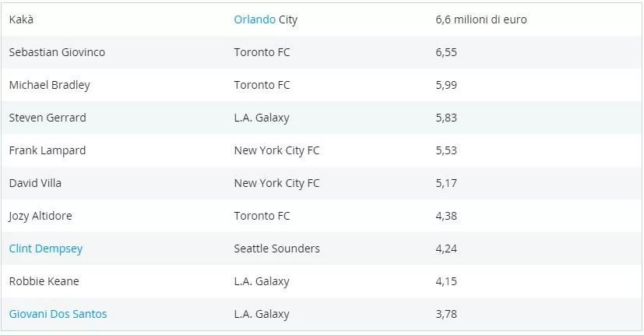Select the Kakà player name
The width and height of the screenshot is (644, 335).
pyautogui.click(x=22, y=19)
